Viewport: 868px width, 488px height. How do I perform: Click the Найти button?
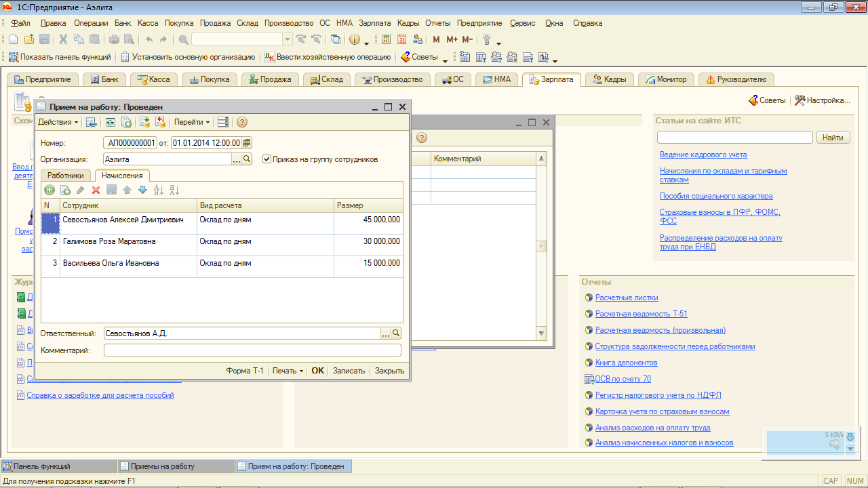coord(833,138)
